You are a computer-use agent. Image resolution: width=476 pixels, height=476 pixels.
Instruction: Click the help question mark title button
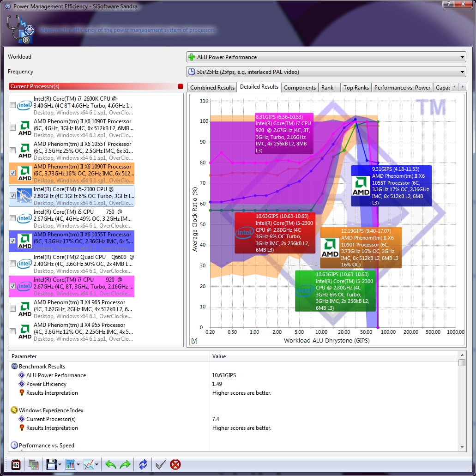coord(448,4)
